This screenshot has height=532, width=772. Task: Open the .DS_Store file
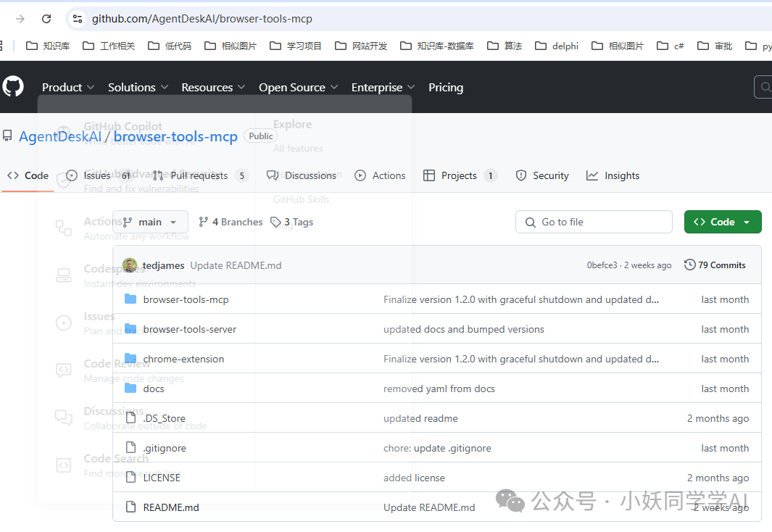point(165,418)
